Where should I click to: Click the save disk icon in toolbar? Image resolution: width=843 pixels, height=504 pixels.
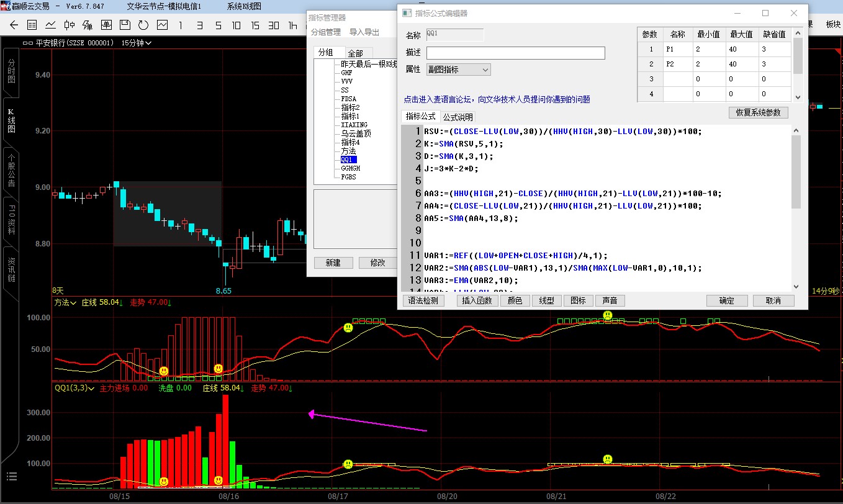click(x=125, y=25)
